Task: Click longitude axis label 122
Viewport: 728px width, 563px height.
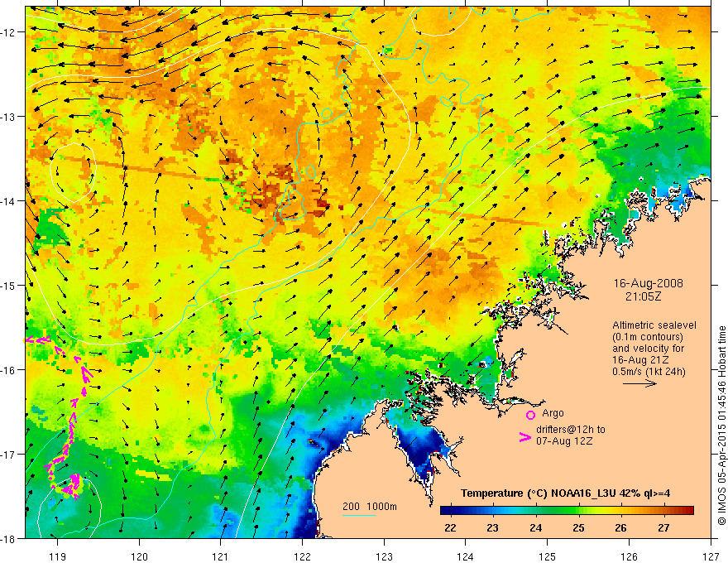Action: tap(302, 556)
